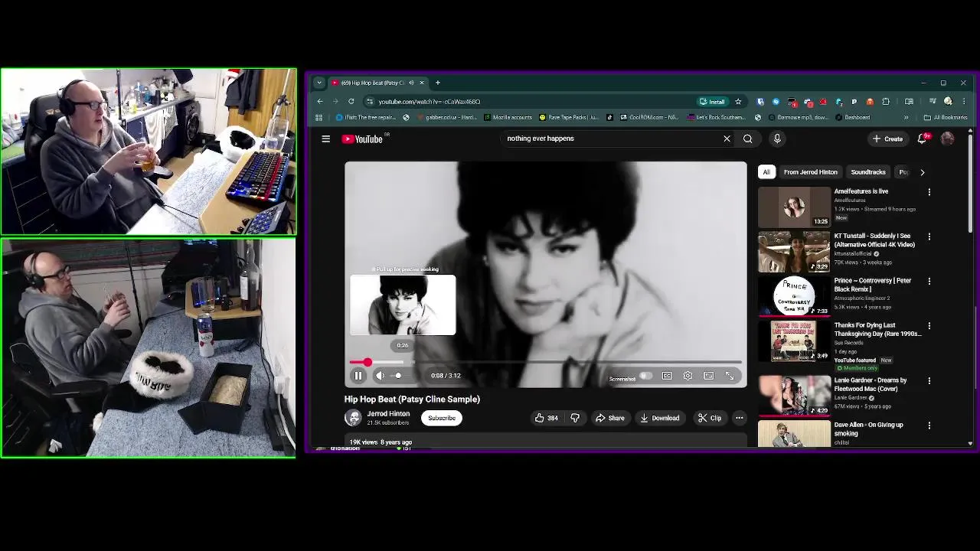This screenshot has height=551, width=980.
Task: Open the player settings gear
Action: point(688,376)
